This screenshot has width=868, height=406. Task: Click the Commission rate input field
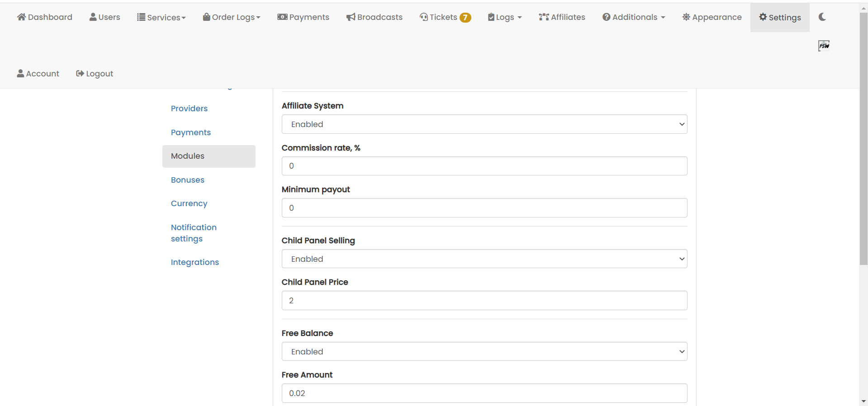tap(484, 166)
